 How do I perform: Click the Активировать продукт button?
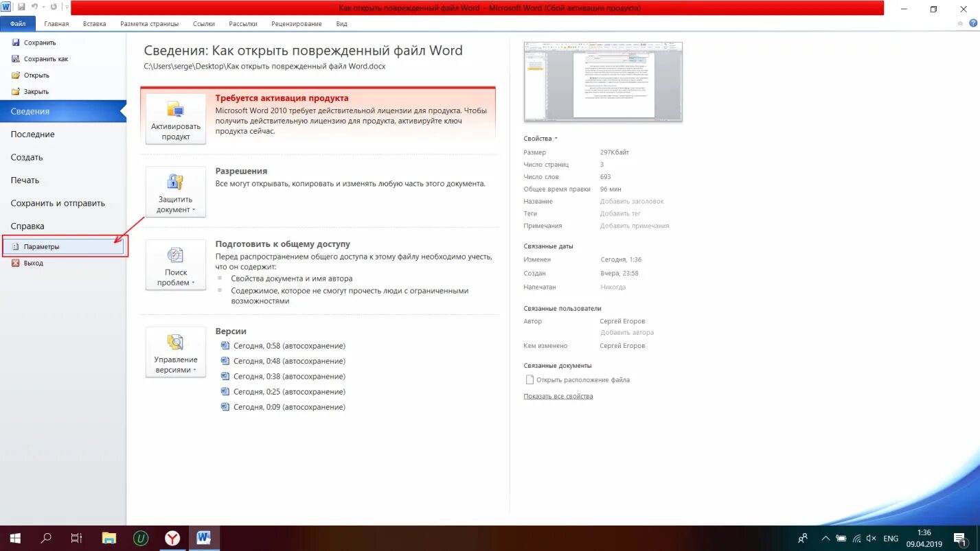pos(176,119)
